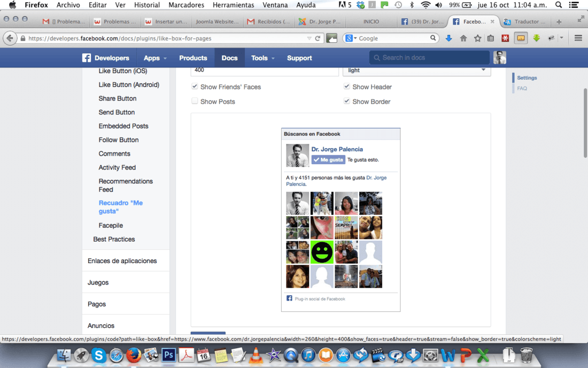
Task: Click the page-thumbnail icon beside the address bar
Action: tap(331, 39)
